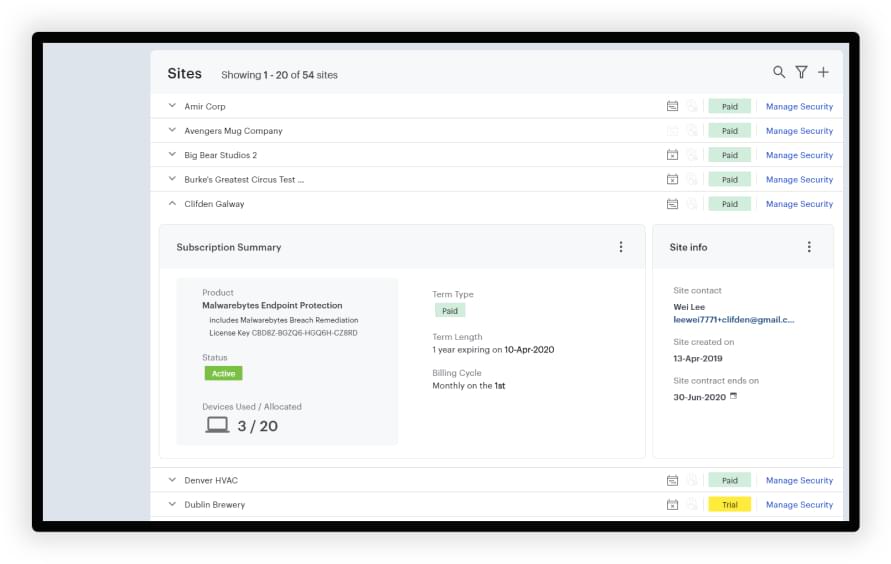
Task: Click the calendar icon in the Clifden Galway row
Action: pos(672,204)
